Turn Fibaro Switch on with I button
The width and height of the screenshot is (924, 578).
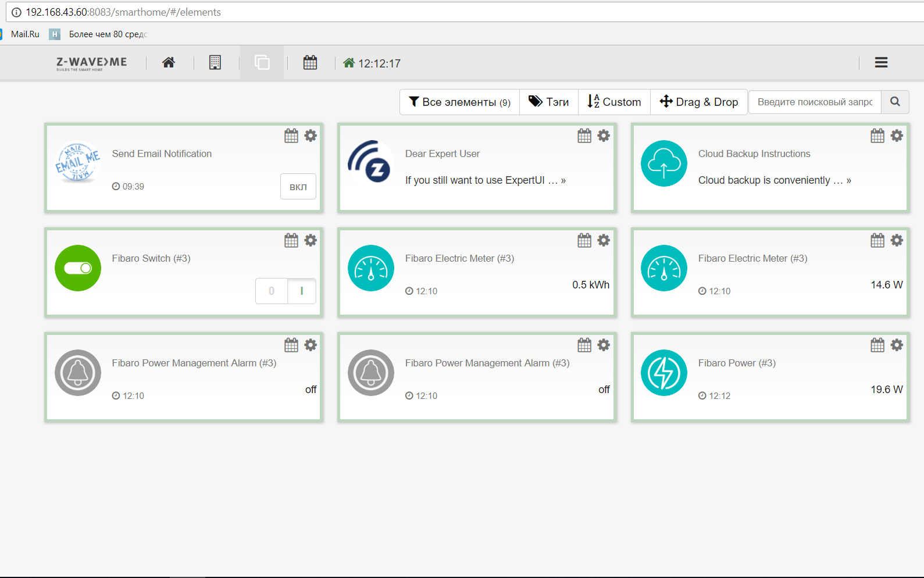click(x=302, y=291)
